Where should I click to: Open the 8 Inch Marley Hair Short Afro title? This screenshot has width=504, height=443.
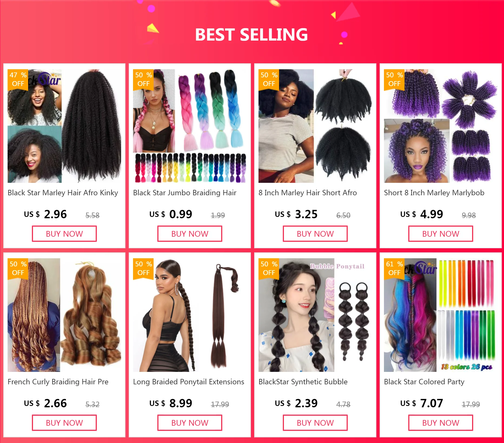coord(308,193)
